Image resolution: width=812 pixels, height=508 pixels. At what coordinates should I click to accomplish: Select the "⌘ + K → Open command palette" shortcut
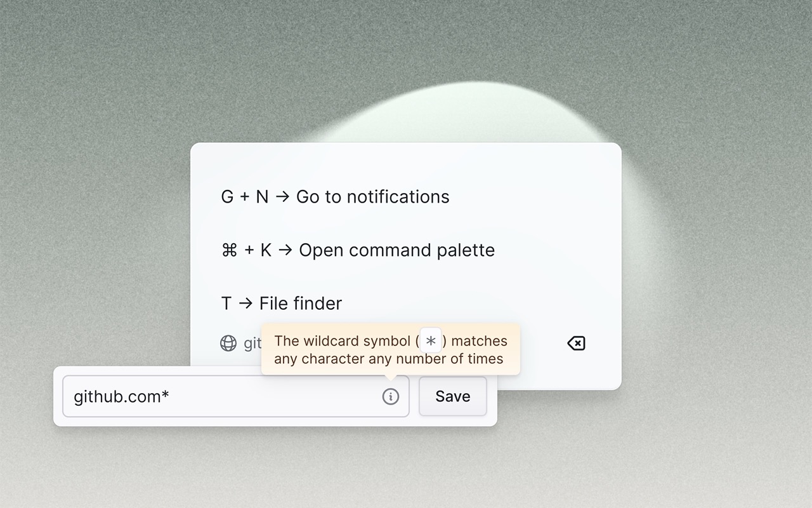tap(358, 250)
